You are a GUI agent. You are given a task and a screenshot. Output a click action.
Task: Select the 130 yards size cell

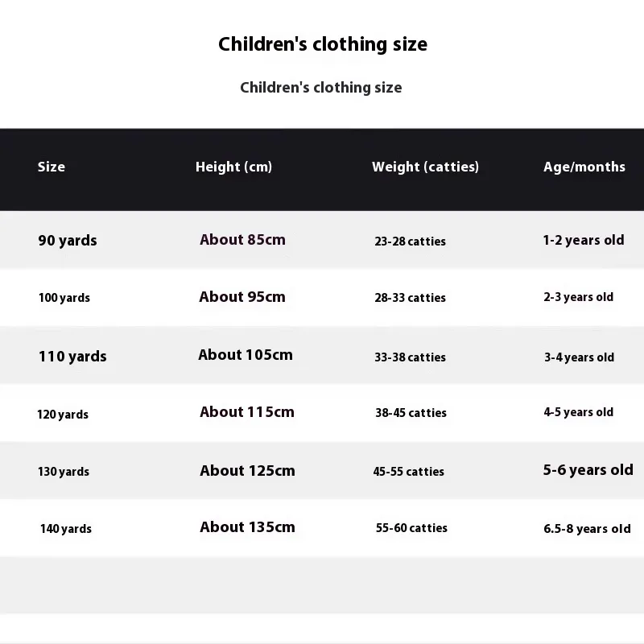(64, 472)
